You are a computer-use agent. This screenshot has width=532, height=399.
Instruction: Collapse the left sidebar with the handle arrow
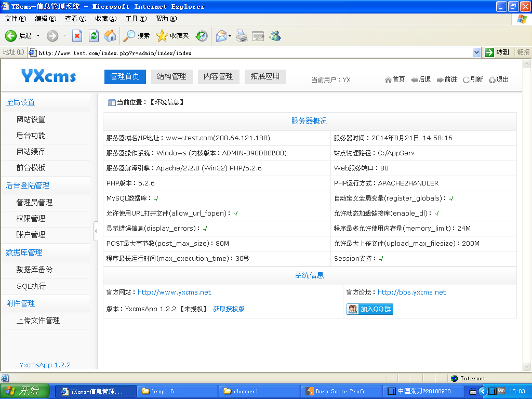point(96,231)
